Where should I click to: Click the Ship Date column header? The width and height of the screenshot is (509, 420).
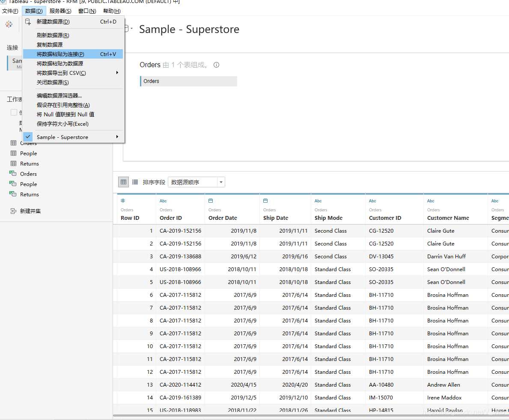[x=276, y=218]
